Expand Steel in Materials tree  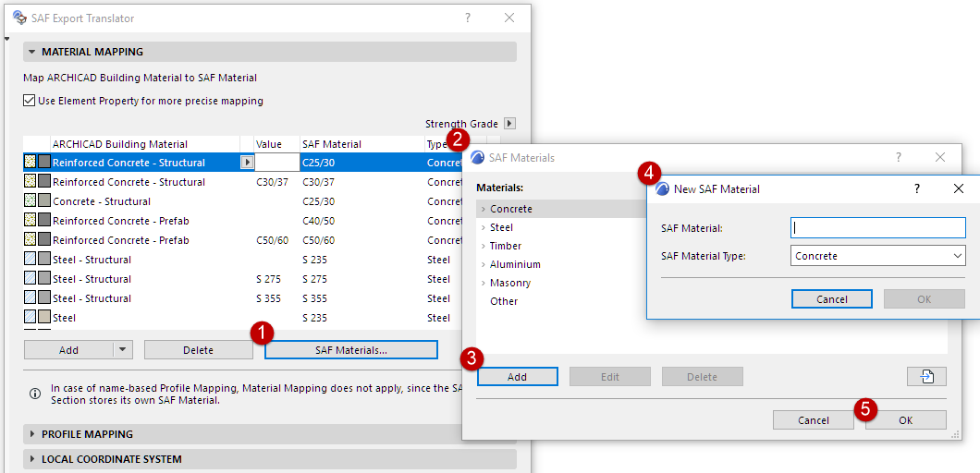tap(484, 227)
